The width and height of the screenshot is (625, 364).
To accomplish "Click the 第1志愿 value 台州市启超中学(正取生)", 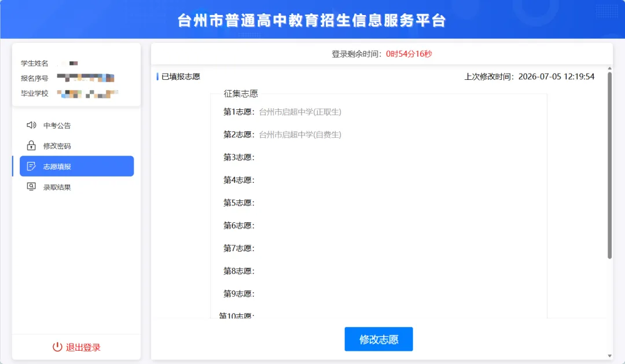I will (x=300, y=112).
